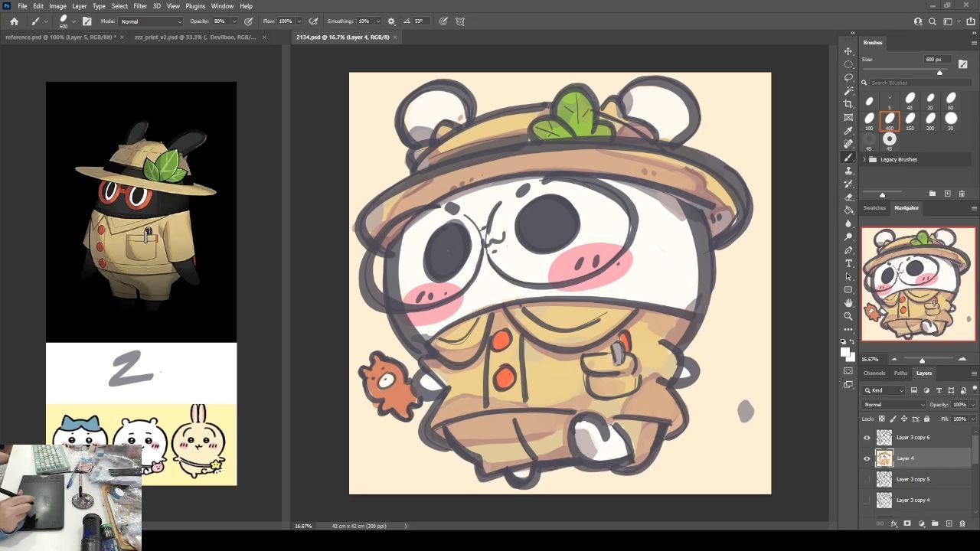The width and height of the screenshot is (980, 551).
Task: Select the Zoom tool
Action: point(848,316)
